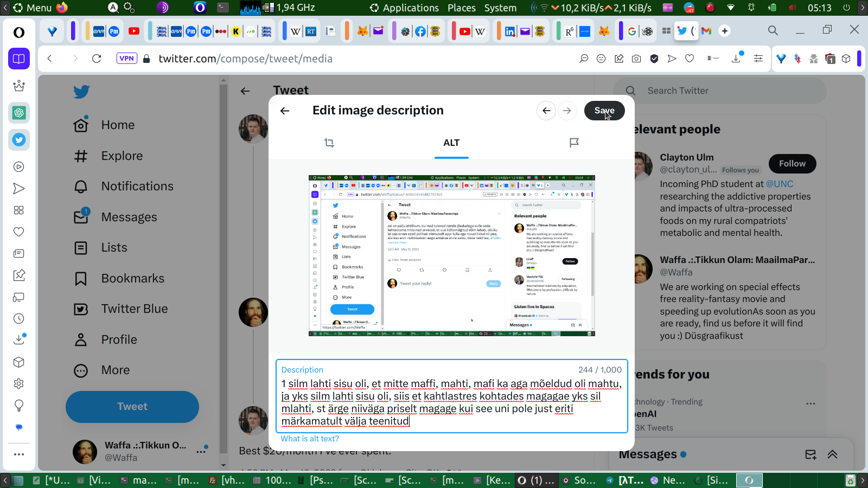The image size is (868, 488).
Task: Focus the Description alt text field
Action: 452,396
